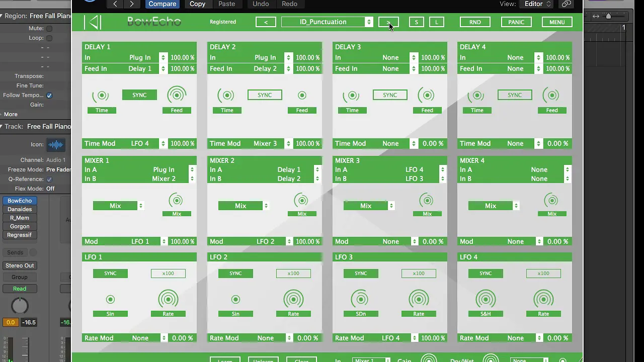Viewport: 644px width, 362px height.
Task: Click the LFO 3 Rate knob
Action: click(x=419, y=299)
